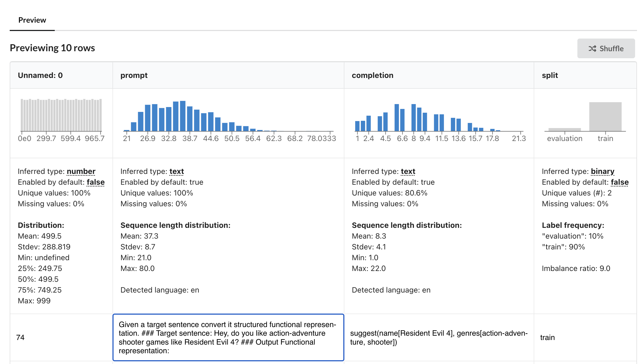Click 'Imbalance ratio: 9.0' text
This screenshot has height=364, width=644.
pyautogui.click(x=576, y=269)
